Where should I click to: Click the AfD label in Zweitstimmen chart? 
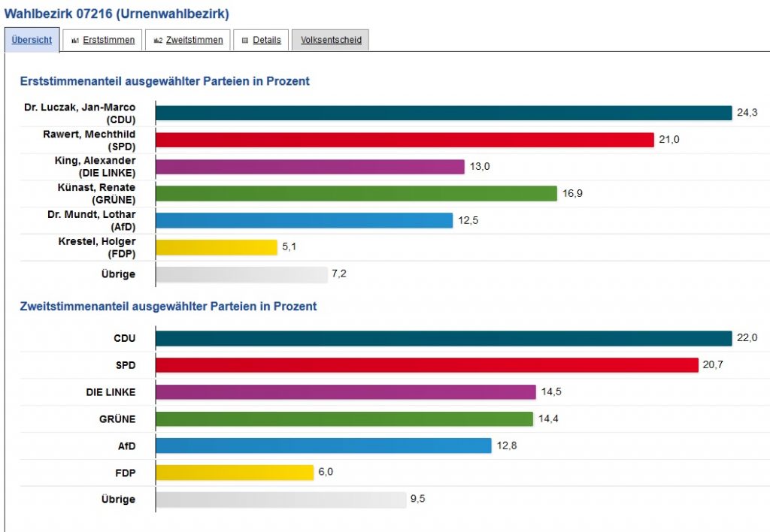[126, 446]
